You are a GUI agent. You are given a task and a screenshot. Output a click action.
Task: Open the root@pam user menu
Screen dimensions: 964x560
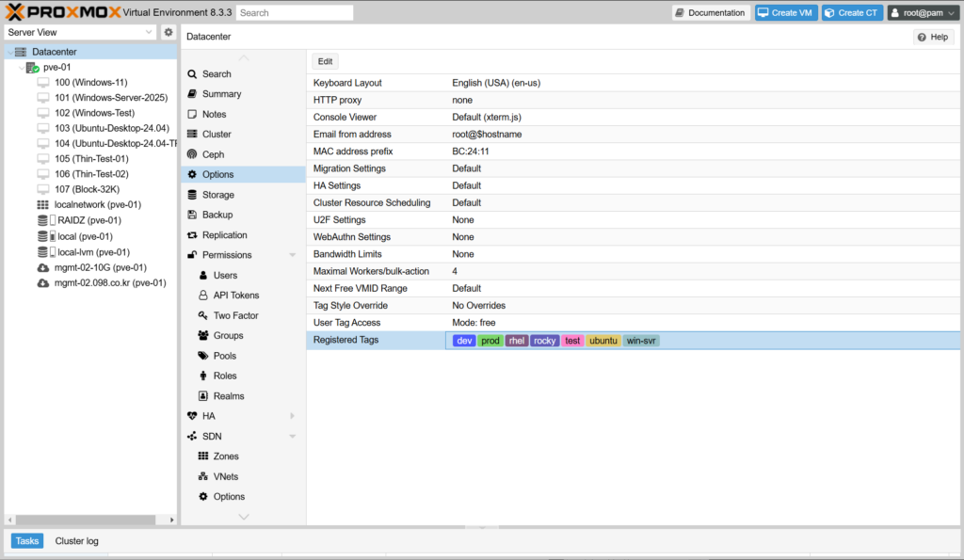[x=923, y=13]
